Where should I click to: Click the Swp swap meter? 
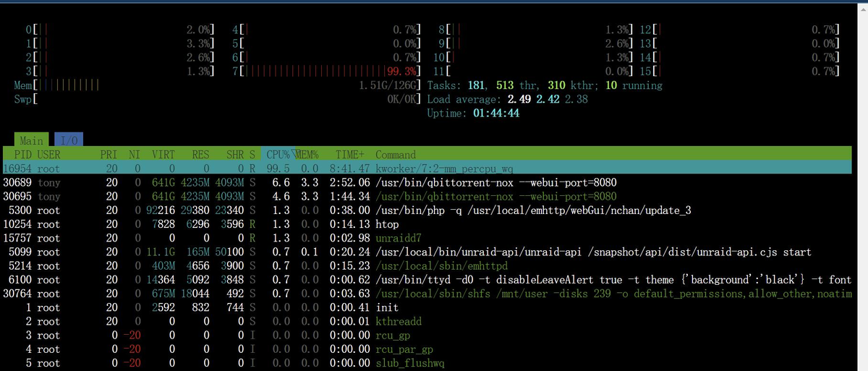[217, 99]
